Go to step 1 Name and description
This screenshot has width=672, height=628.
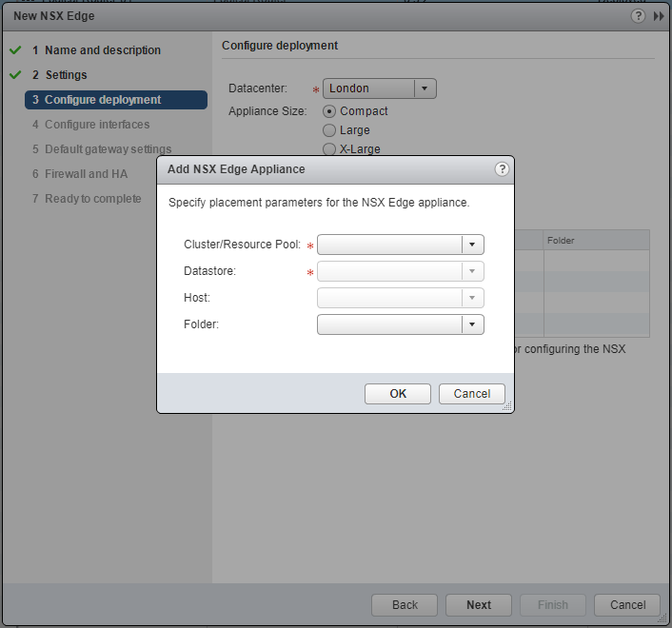point(103,50)
